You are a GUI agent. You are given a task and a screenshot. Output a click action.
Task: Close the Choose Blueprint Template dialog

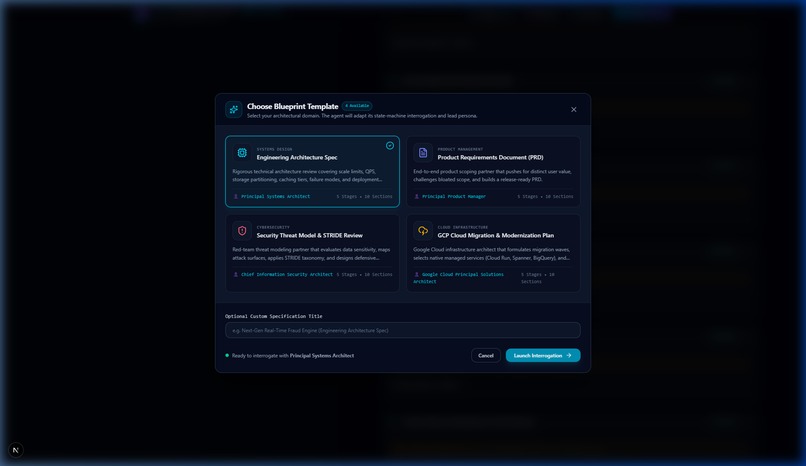574,109
